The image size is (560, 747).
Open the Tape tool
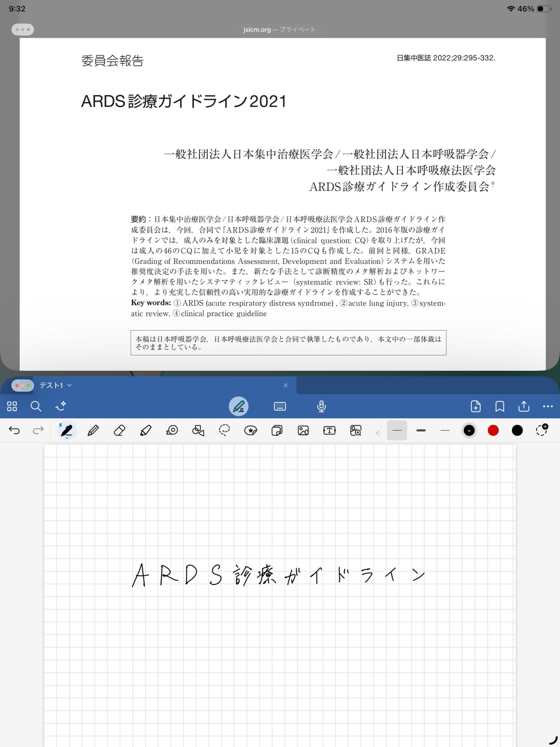tap(172, 430)
